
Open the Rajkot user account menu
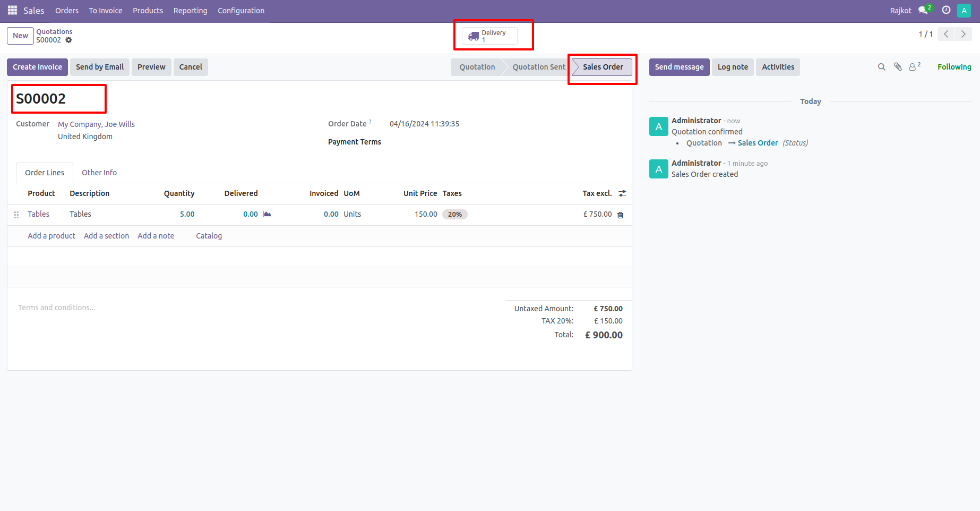pos(900,10)
